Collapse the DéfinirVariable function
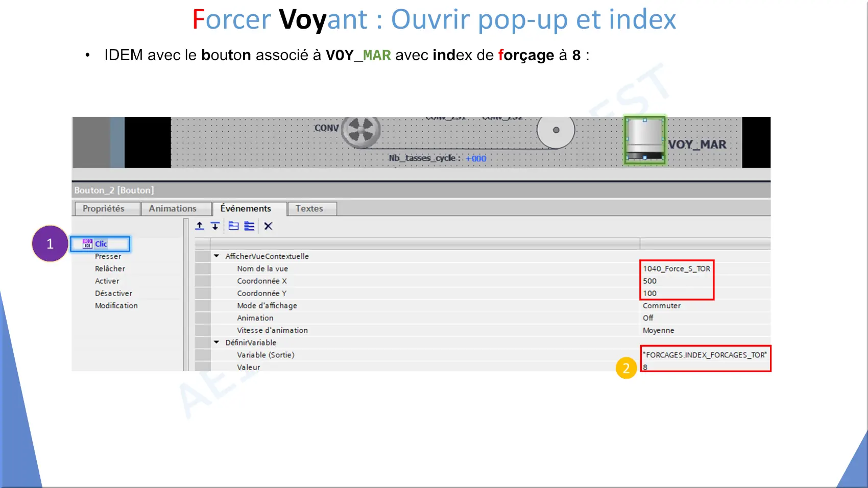 pos(216,343)
